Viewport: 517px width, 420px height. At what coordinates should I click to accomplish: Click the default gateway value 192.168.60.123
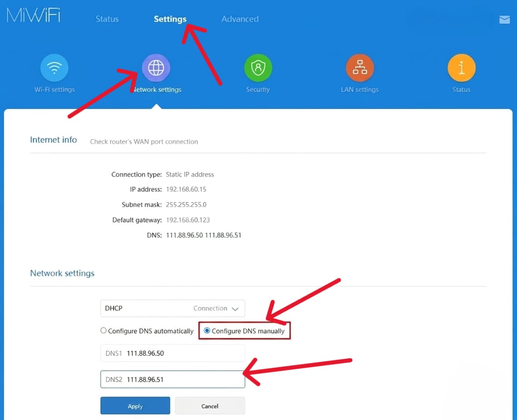pyautogui.click(x=188, y=220)
